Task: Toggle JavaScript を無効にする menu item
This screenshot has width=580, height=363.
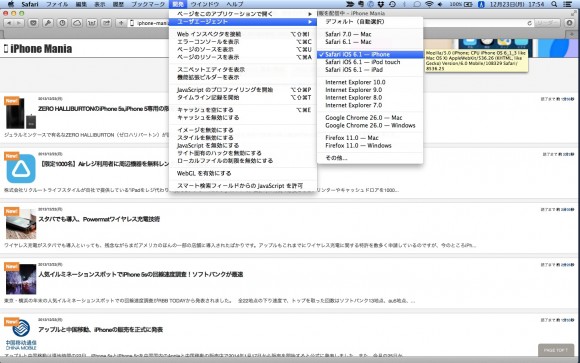Action: [x=243, y=145]
